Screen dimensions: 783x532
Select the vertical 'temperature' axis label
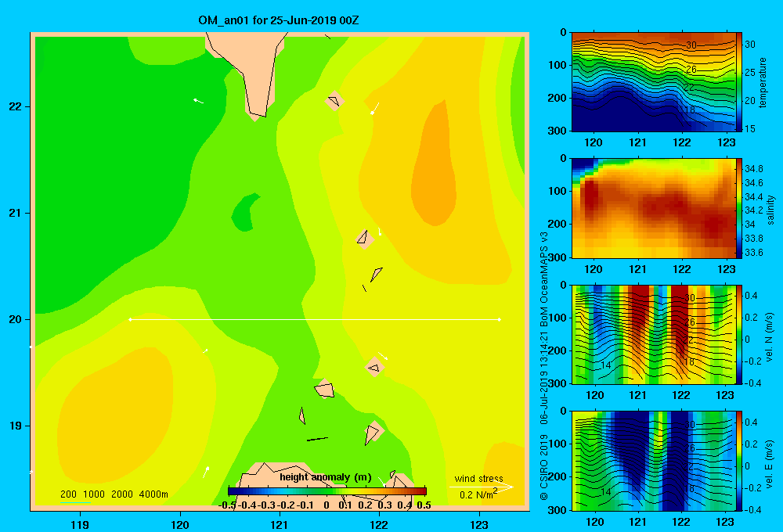click(763, 82)
